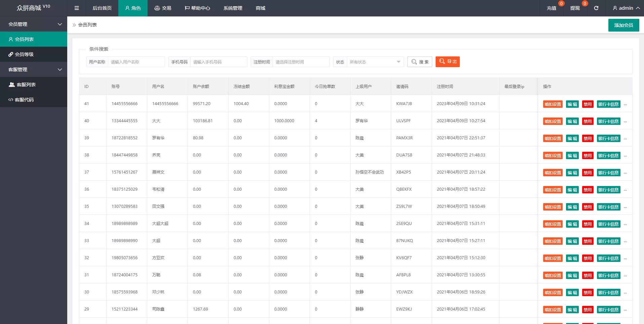
Task: Open 客服列表 in the sidebar
Action: (26, 85)
